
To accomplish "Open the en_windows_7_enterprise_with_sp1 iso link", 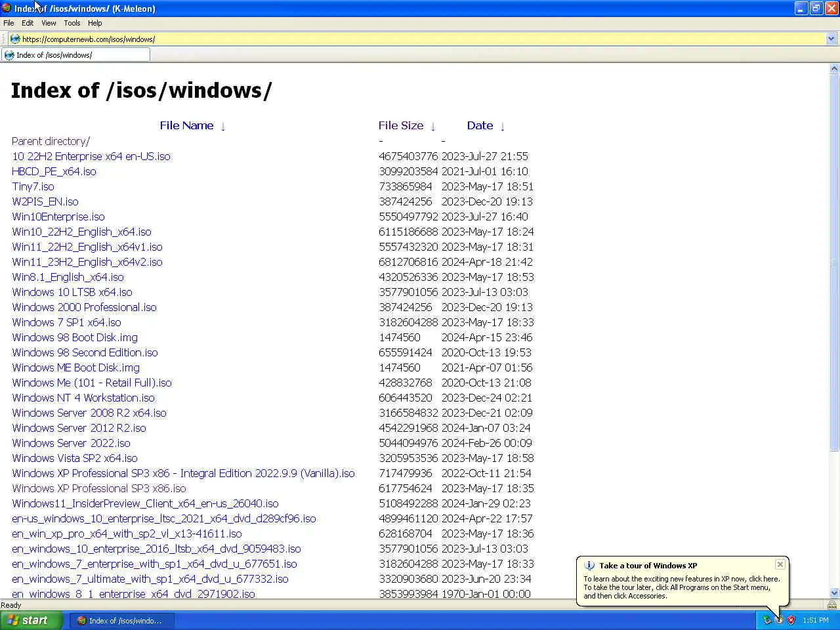I will pos(154,564).
